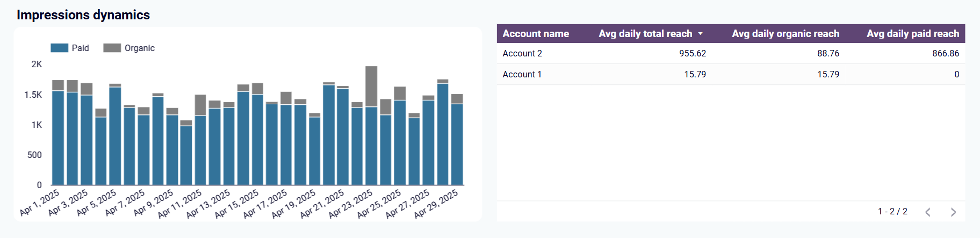
Task: Sort by Avg daily paid reach header
Action: [912, 34]
